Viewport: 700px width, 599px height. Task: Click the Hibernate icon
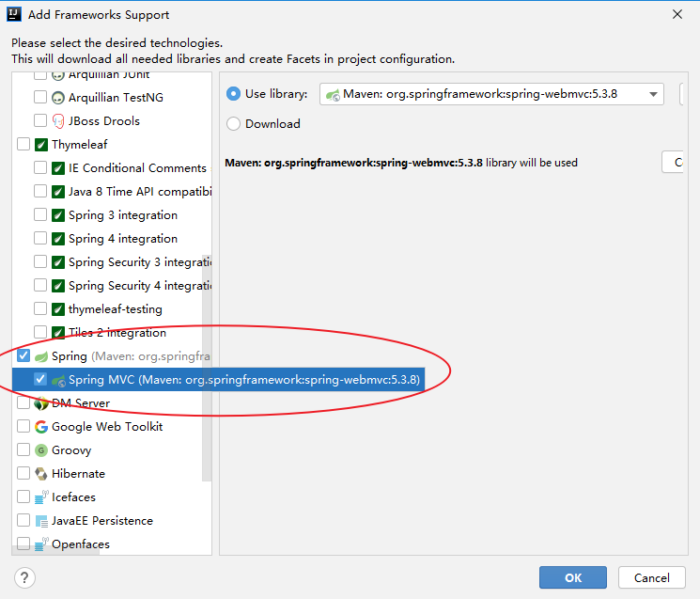tap(41, 474)
